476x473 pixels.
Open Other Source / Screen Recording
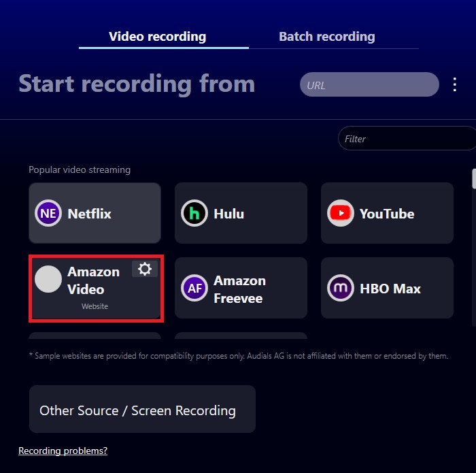pos(142,409)
